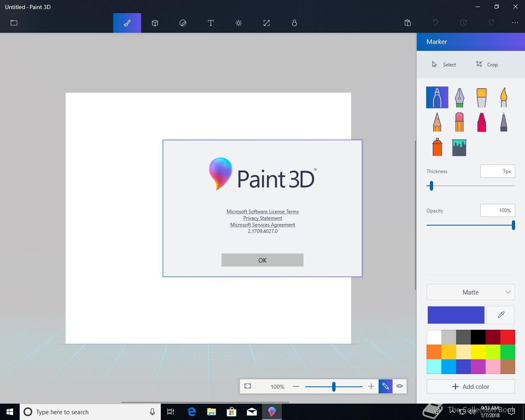This screenshot has width=525, height=420.
Task: Open the History icon
Action: click(x=463, y=23)
